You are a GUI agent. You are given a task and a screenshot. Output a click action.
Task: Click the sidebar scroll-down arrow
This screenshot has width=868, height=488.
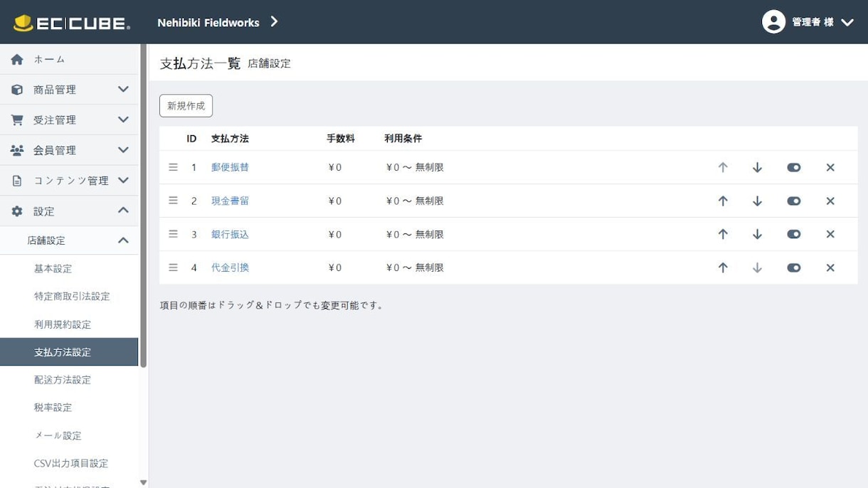click(143, 482)
